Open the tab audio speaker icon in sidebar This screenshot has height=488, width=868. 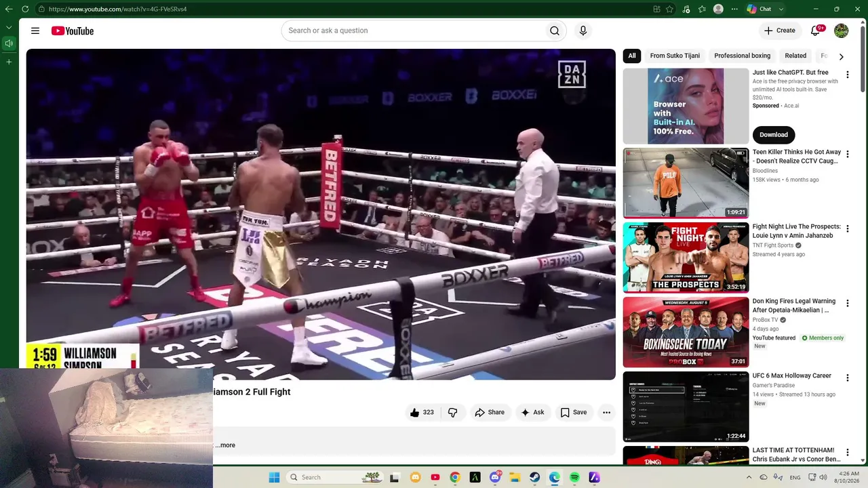tap(9, 43)
